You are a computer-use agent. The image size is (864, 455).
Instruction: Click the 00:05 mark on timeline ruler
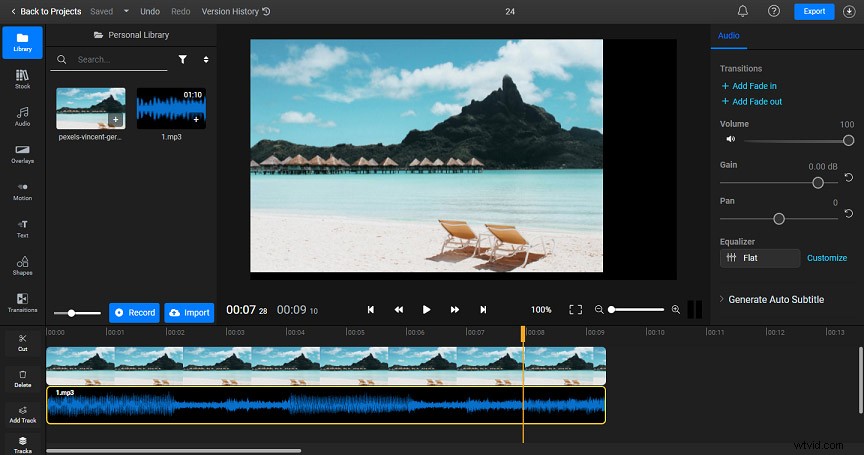[355, 332]
